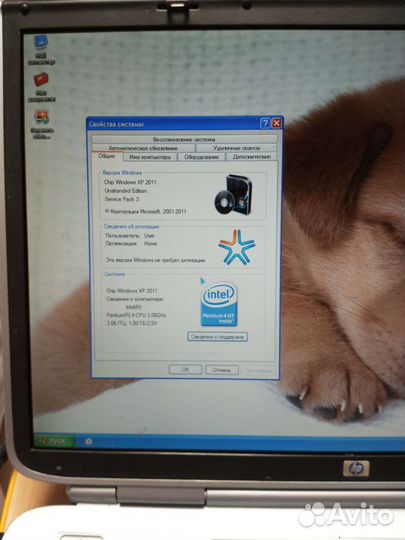Switch to the Дополнительно tab
Image resolution: width=405 pixels, height=540 pixels.
point(251,157)
